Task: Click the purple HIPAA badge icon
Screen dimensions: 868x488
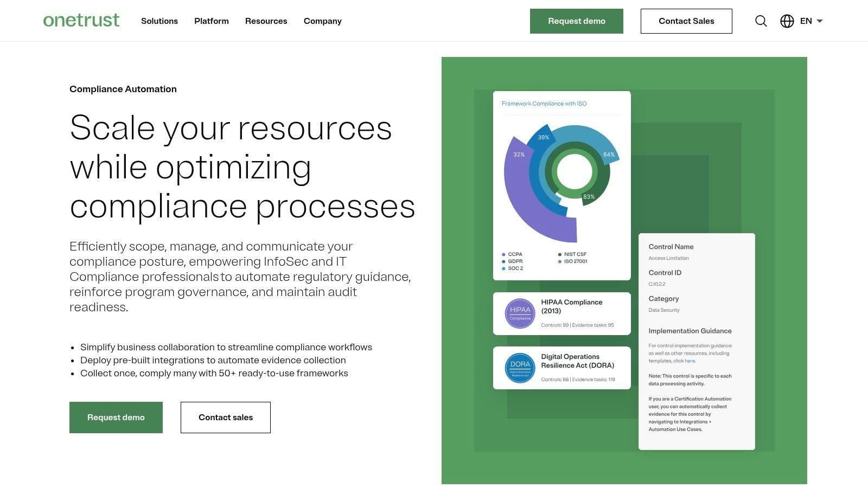Action: click(520, 313)
